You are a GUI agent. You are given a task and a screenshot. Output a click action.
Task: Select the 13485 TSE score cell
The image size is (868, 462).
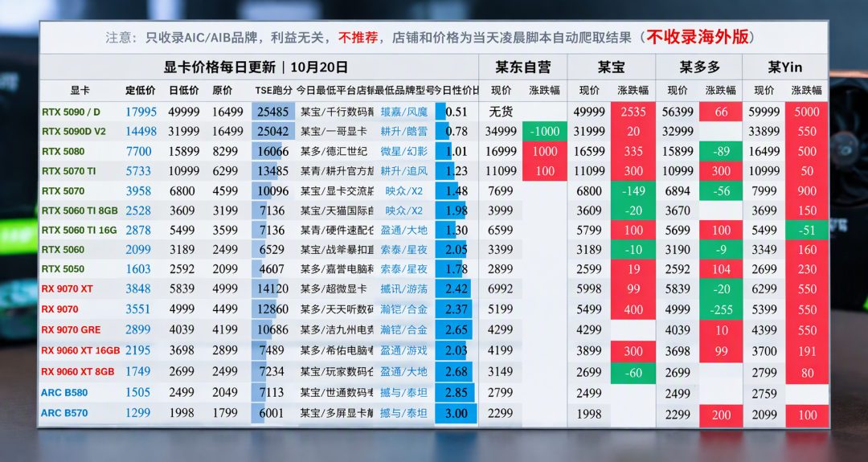pos(273,171)
